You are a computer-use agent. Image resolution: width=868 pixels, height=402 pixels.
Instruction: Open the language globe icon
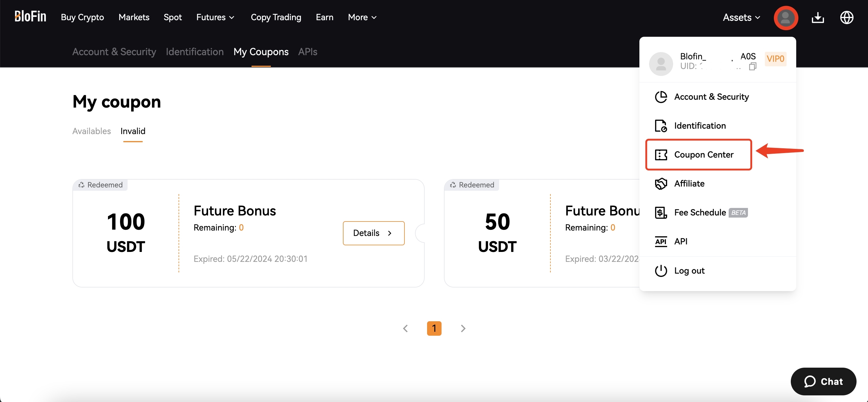pyautogui.click(x=846, y=17)
